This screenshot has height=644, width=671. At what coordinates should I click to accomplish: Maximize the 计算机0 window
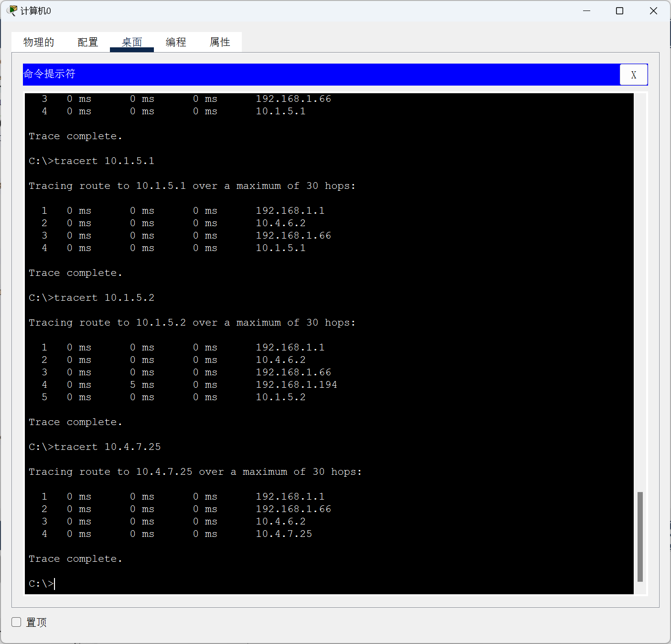pos(619,11)
